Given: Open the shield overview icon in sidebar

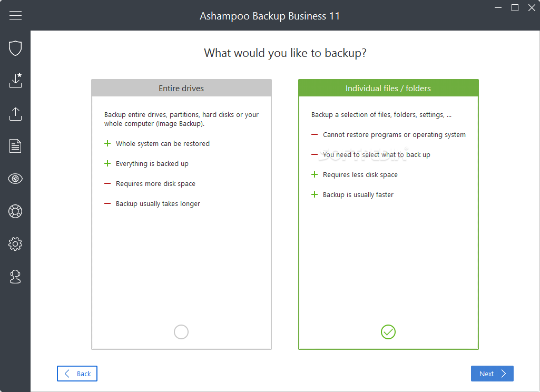Looking at the screenshot, I should (15, 48).
